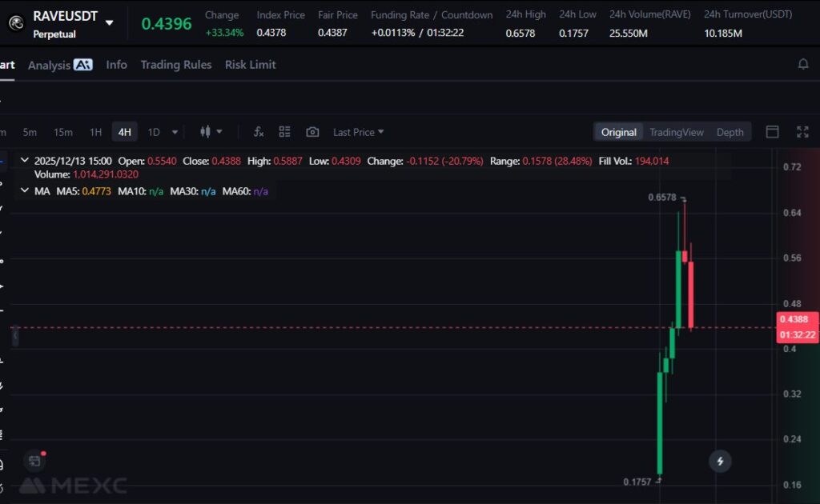Screen dimensions: 820x504
Task: Click the fullscreen expand icon
Action: coord(802,132)
